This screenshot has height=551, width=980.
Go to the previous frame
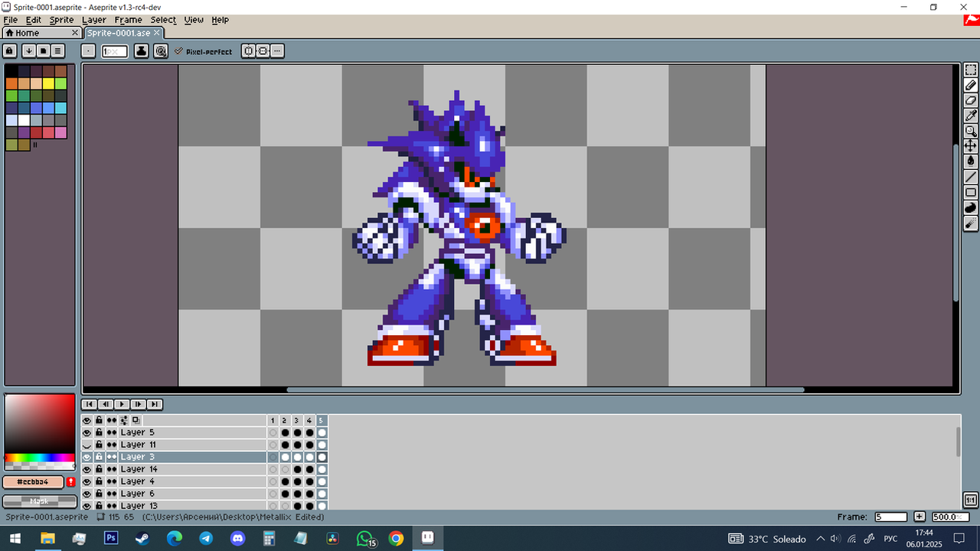106,404
